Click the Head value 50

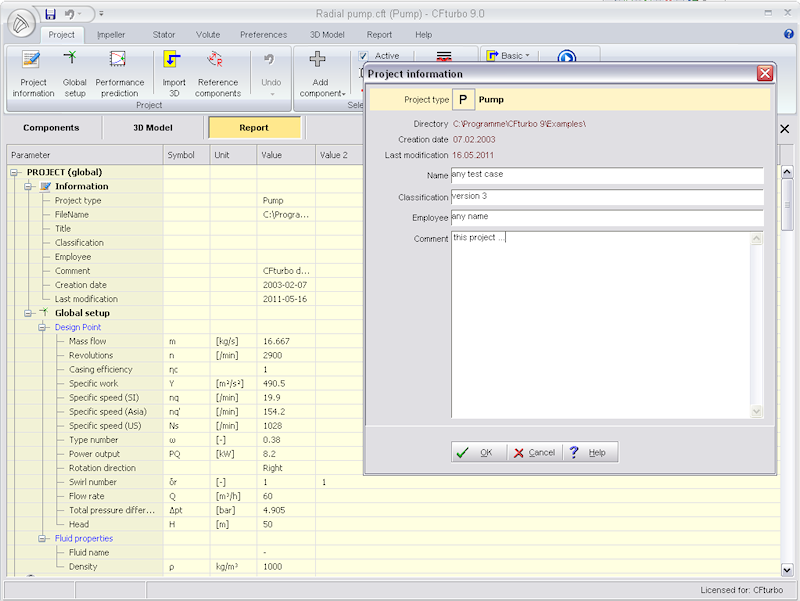[268, 524]
